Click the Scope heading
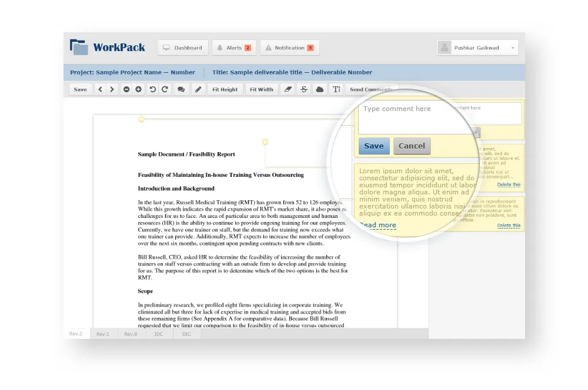 (x=145, y=291)
